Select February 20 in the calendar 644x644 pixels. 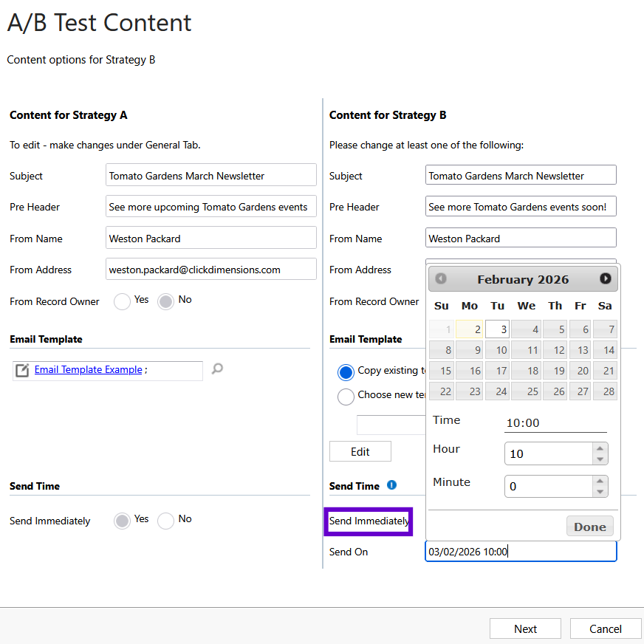point(580,371)
